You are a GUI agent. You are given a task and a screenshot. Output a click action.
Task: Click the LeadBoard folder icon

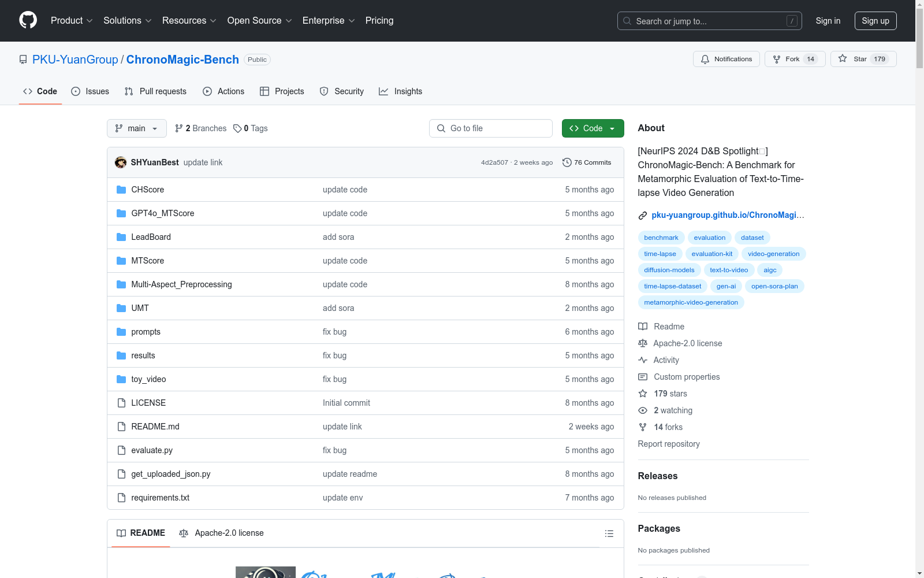[x=121, y=237]
